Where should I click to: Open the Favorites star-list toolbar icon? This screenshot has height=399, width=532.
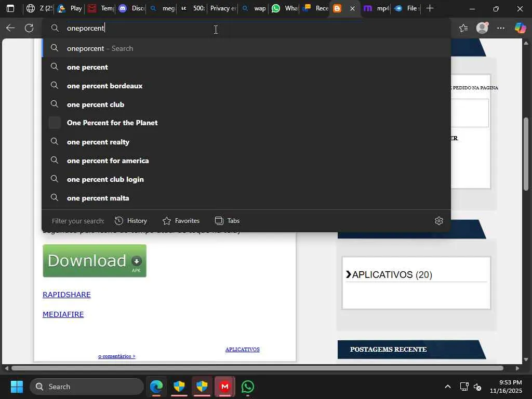coord(463,28)
